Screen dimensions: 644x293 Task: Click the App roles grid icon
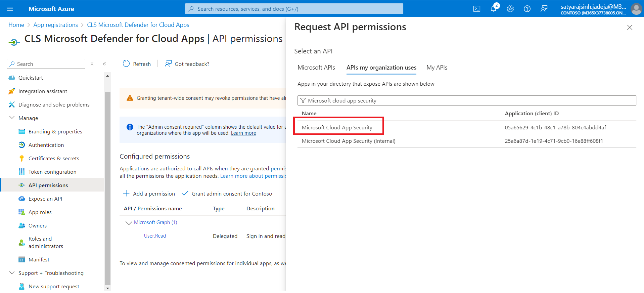pos(22,212)
